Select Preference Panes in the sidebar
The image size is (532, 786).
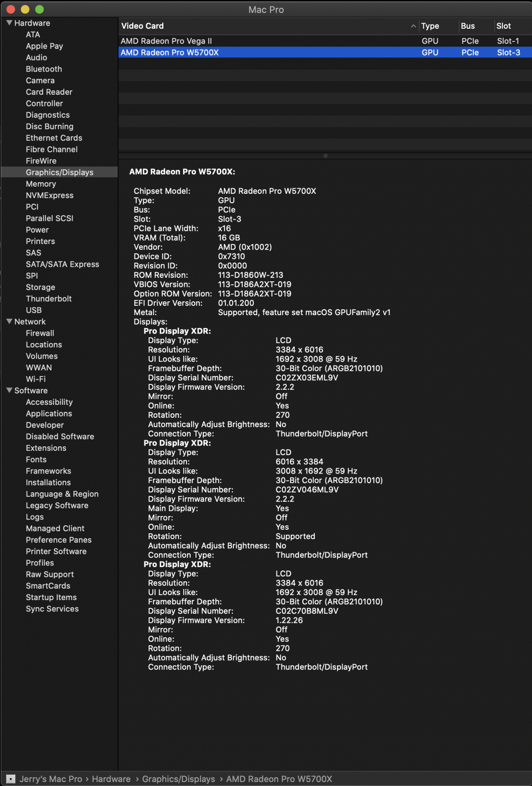coord(59,540)
